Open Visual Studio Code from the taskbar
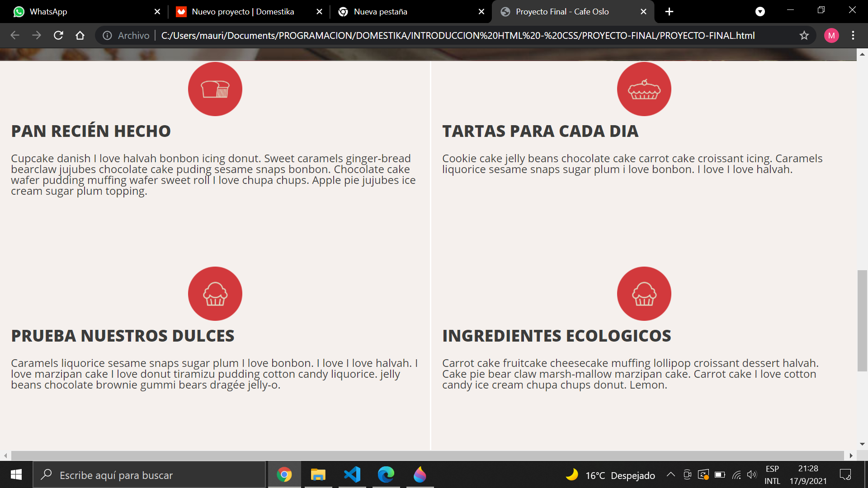Image resolution: width=868 pixels, height=488 pixels. (352, 474)
